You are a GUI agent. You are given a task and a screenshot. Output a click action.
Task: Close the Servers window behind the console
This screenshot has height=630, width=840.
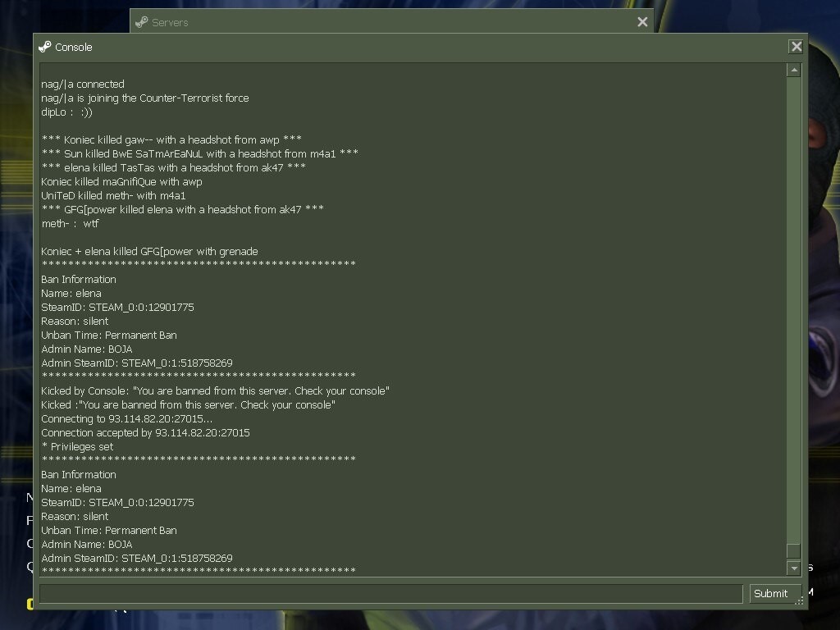(x=642, y=22)
